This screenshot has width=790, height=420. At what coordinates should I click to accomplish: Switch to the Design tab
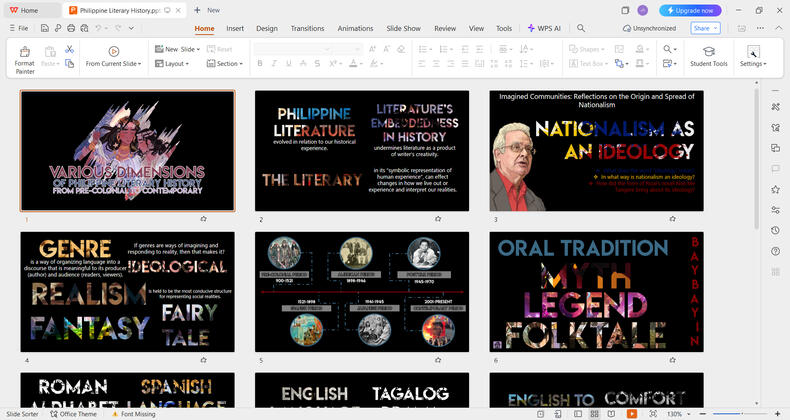coord(267,28)
